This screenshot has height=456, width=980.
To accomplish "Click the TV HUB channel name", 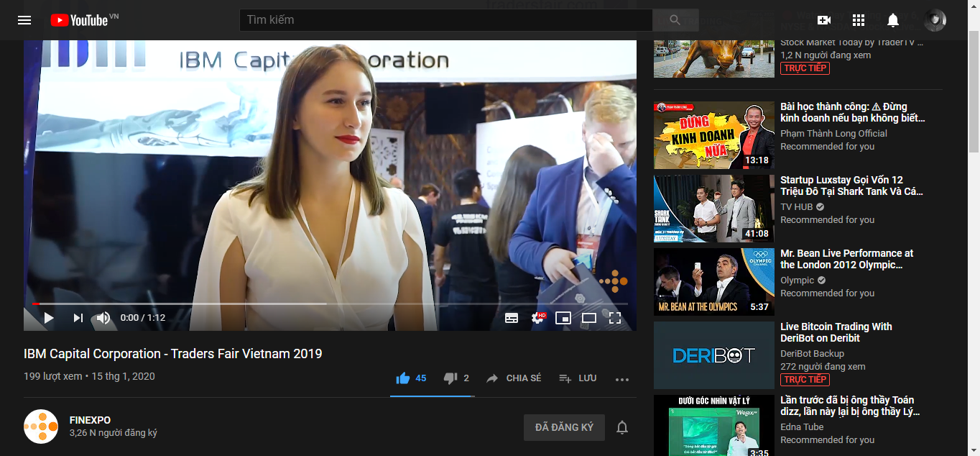I will 797,207.
